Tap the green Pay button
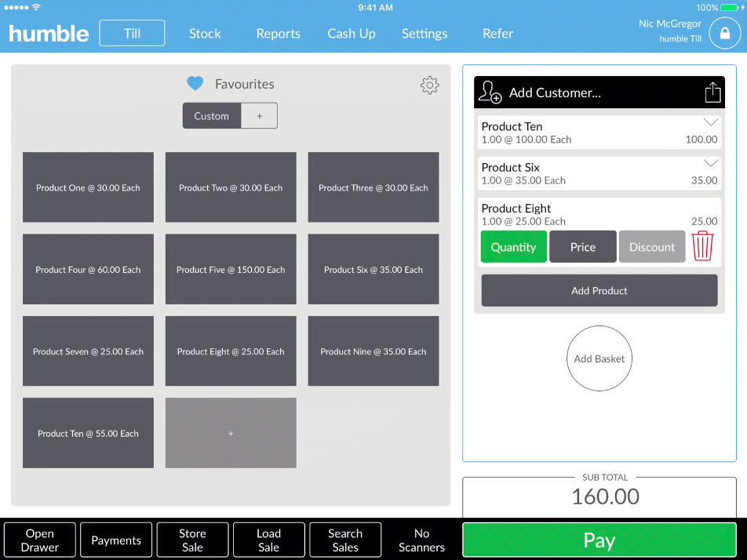747x560 pixels. click(x=599, y=540)
